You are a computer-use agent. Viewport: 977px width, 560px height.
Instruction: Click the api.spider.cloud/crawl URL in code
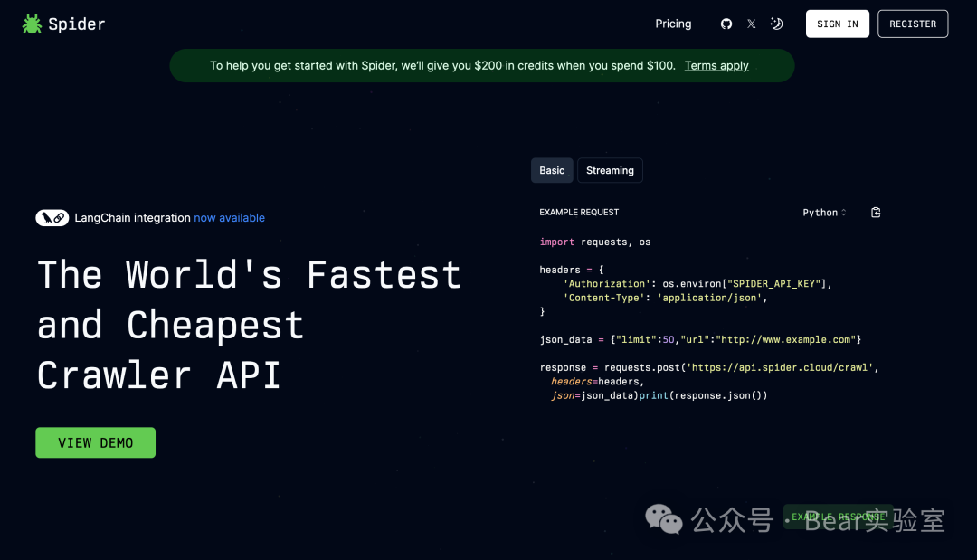(x=781, y=367)
